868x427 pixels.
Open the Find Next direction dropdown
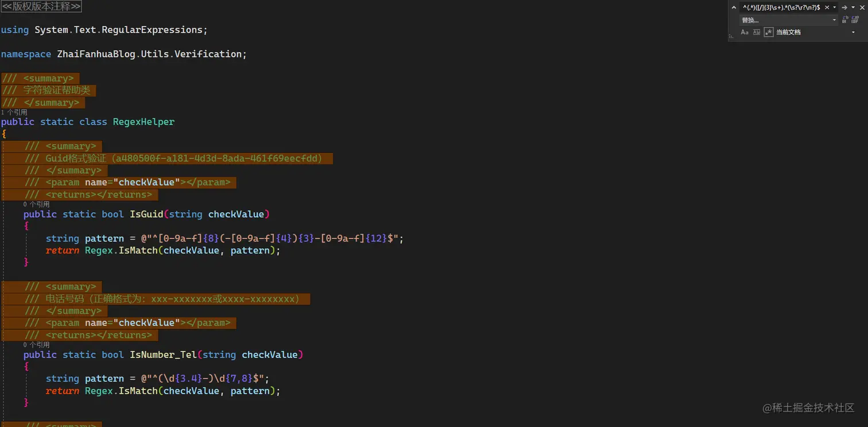tap(853, 7)
